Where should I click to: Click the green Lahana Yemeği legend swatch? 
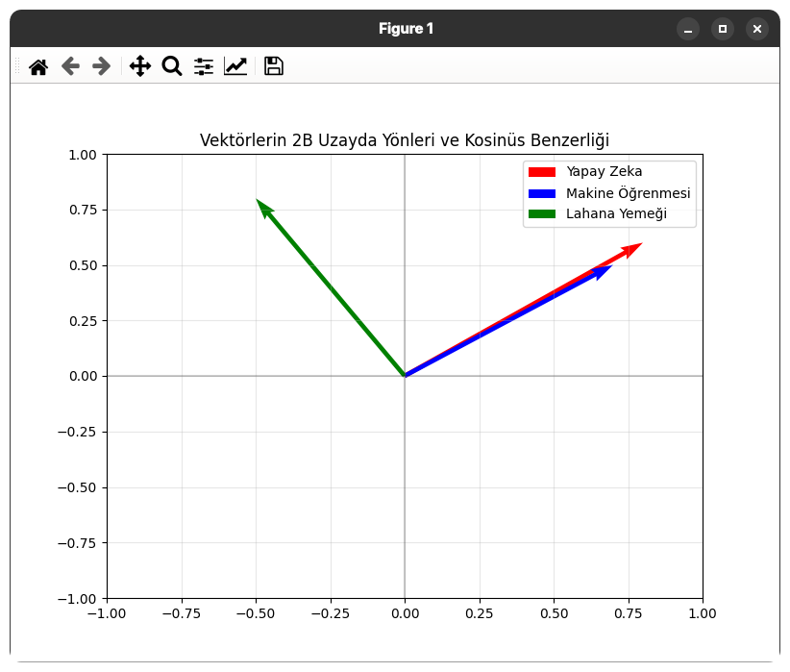542,214
